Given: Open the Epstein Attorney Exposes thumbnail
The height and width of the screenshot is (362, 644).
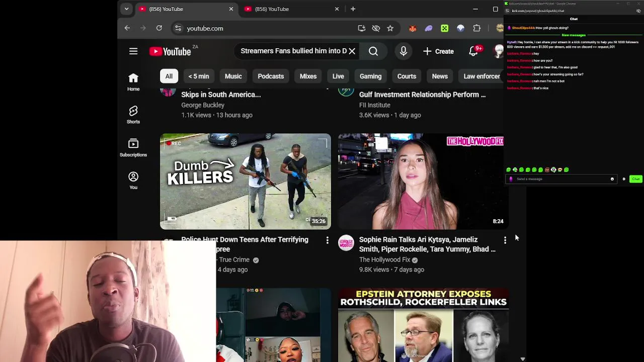Looking at the screenshot, I should [423, 325].
